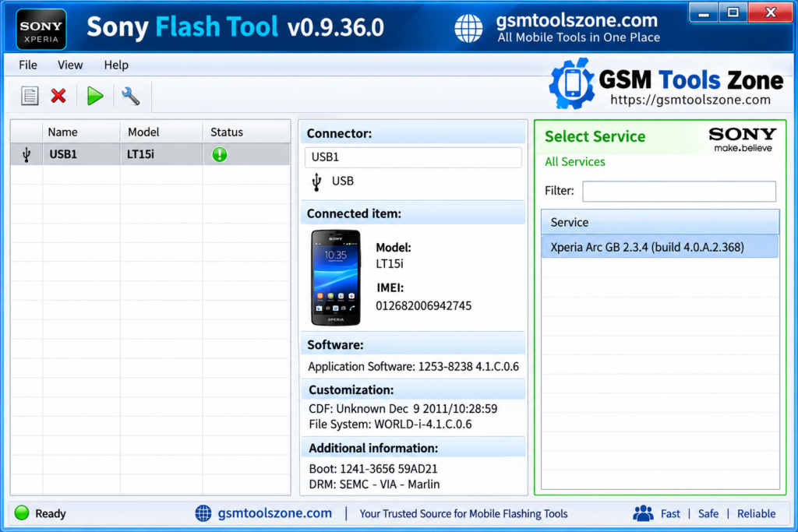Click the Boot: 1241-3656 59AD21 line
Image resolution: width=798 pixels, height=532 pixels.
coord(373,468)
